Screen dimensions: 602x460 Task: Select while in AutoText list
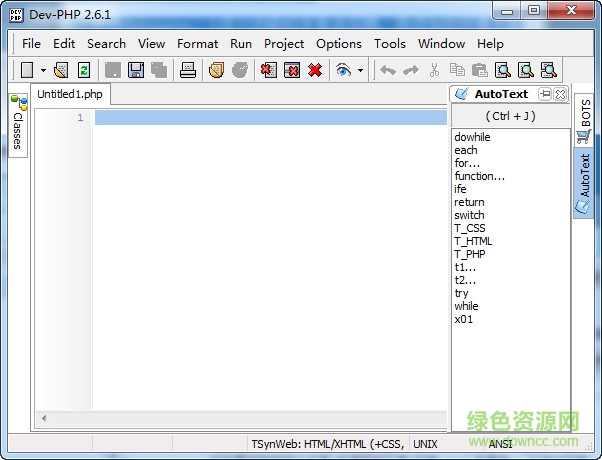pyautogui.click(x=466, y=306)
